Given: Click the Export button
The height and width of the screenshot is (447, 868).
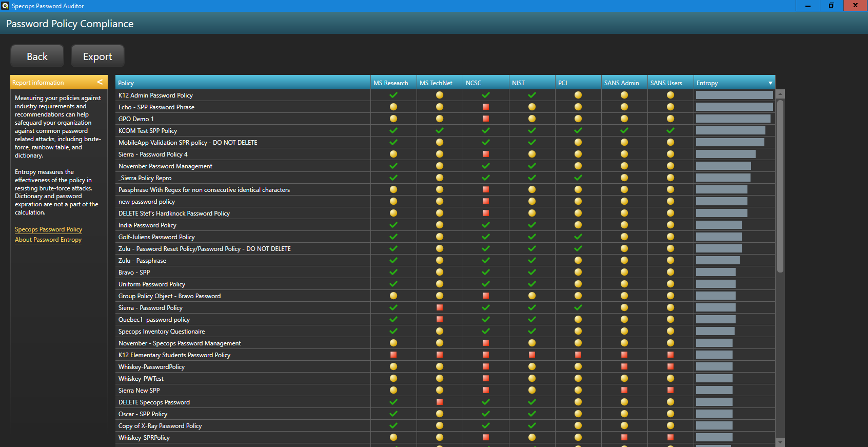Looking at the screenshot, I should click(x=97, y=56).
